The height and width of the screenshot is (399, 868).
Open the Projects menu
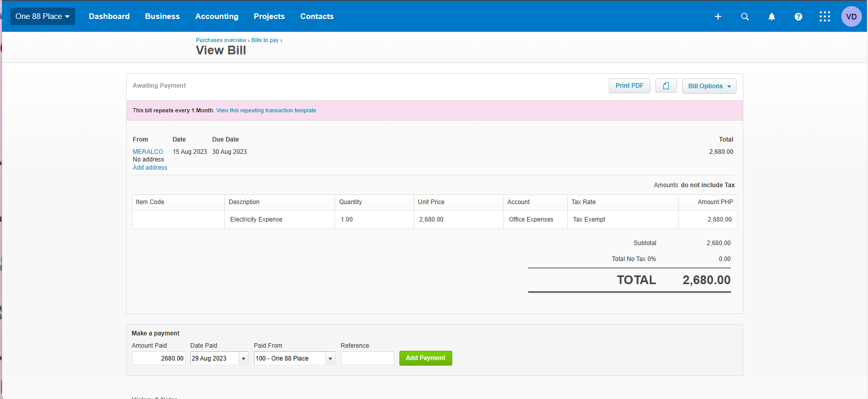(x=269, y=16)
